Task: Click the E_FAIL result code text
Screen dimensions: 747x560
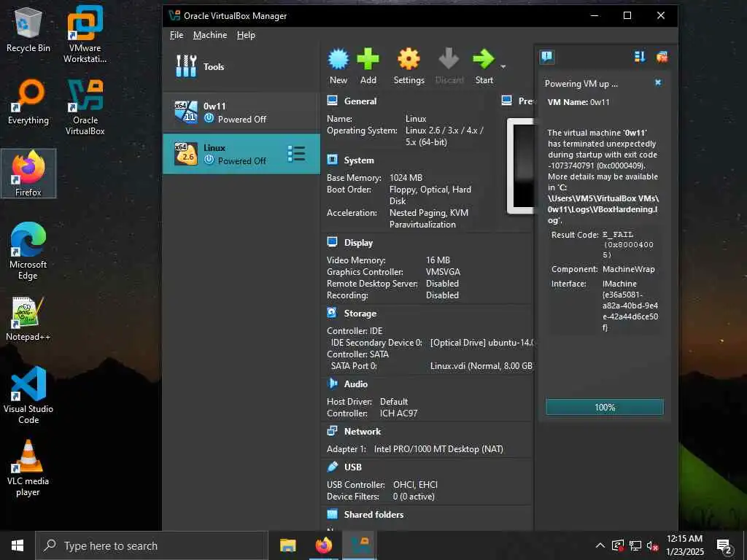Action: click(628, 244)
